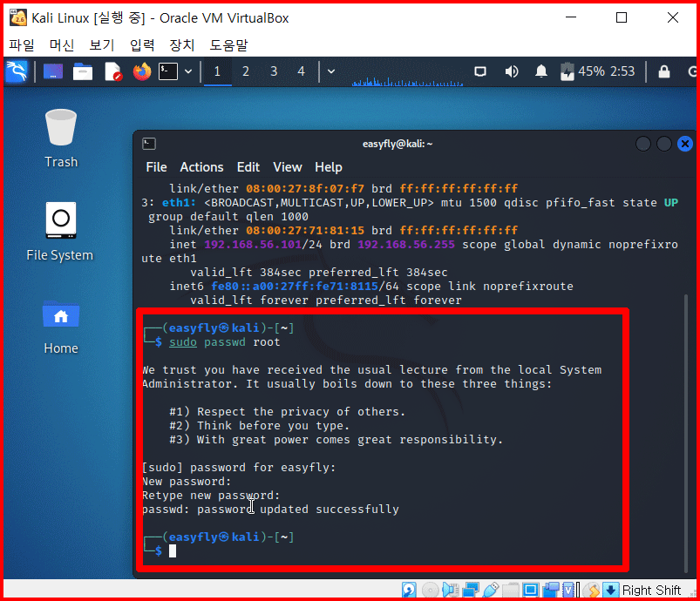
Task: Open the Kali dragon applications menu
Action: 17,71
